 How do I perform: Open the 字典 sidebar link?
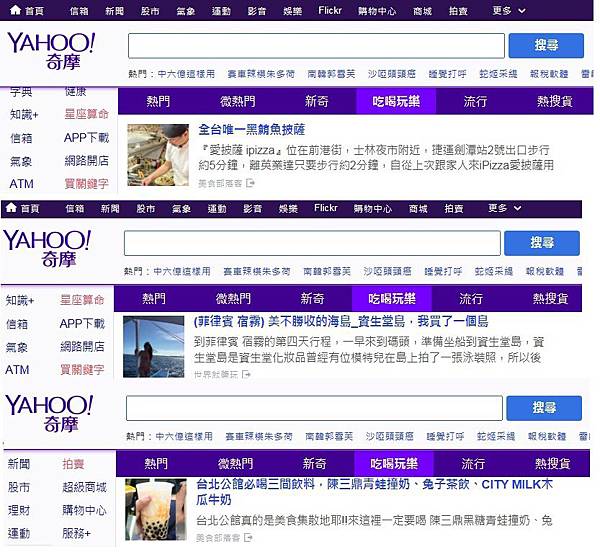pyautogui.click(x=21, y=92)
